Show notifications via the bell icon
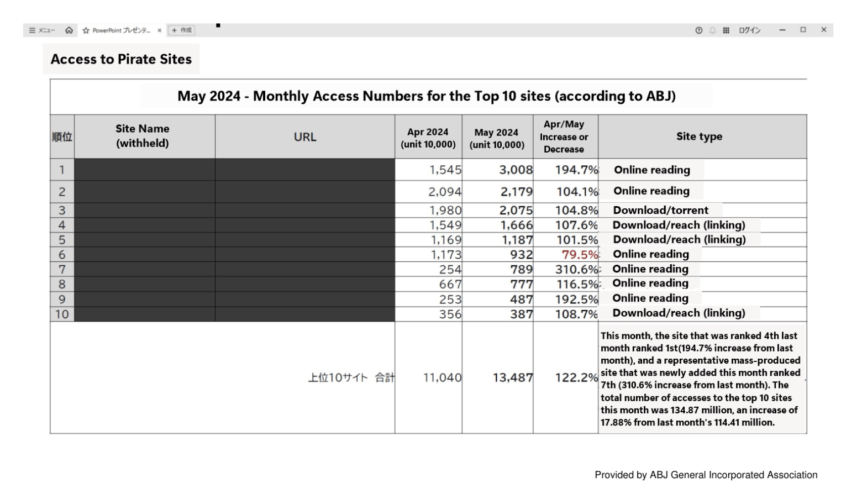The width and height of the screenshot is (841, 504). tap(713, 30)
